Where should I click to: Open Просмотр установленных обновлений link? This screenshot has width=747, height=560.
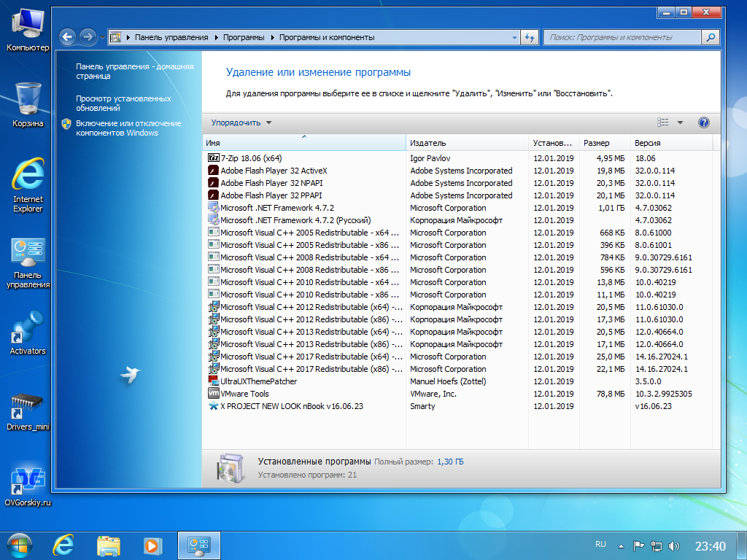(123, 104)
